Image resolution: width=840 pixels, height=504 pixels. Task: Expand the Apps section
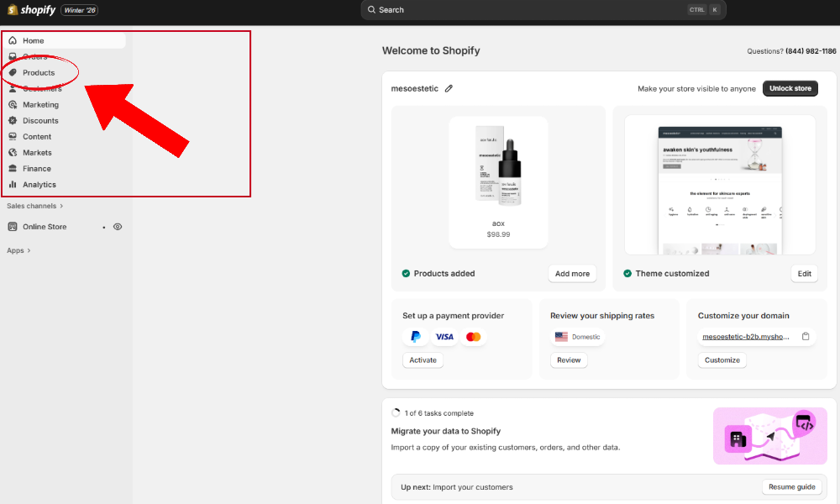point(17,250)
